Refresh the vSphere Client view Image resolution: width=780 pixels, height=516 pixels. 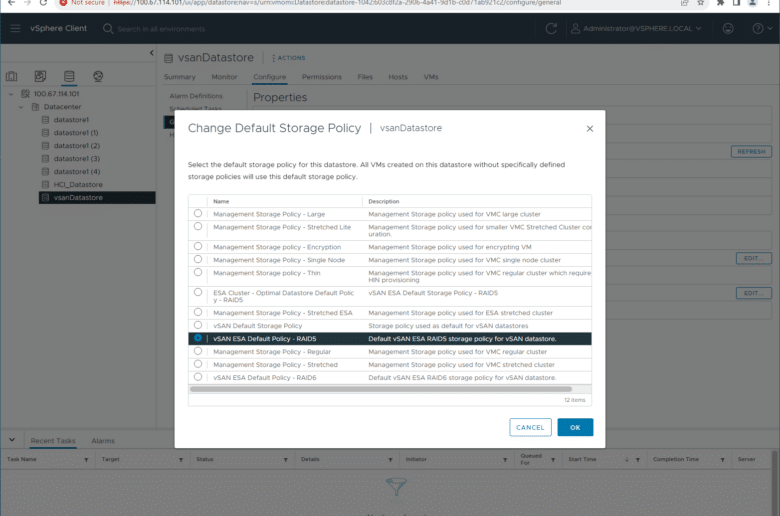551,28
